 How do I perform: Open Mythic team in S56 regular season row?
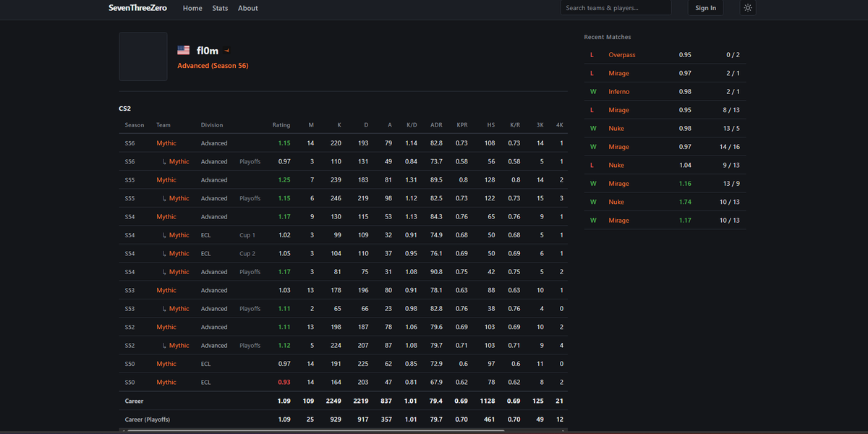[166, 143]
